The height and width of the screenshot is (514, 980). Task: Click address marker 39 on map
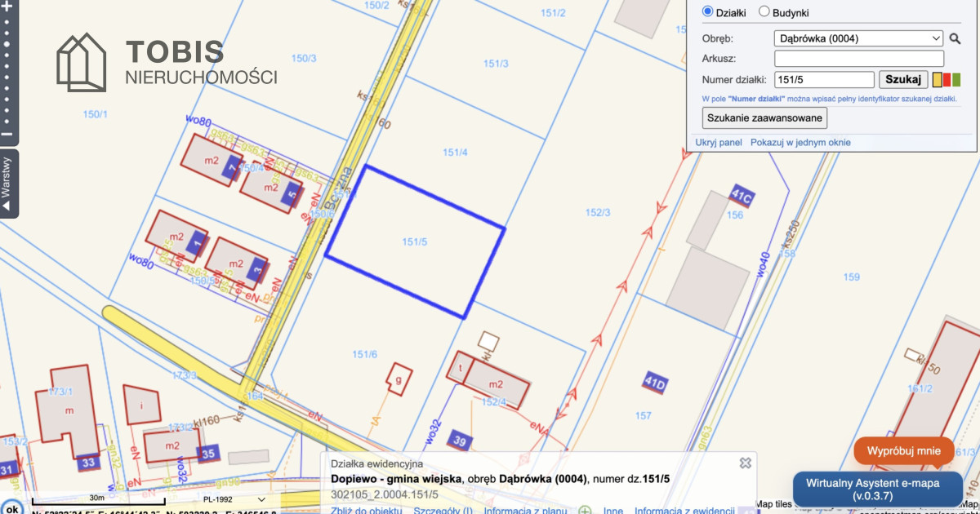461,441
